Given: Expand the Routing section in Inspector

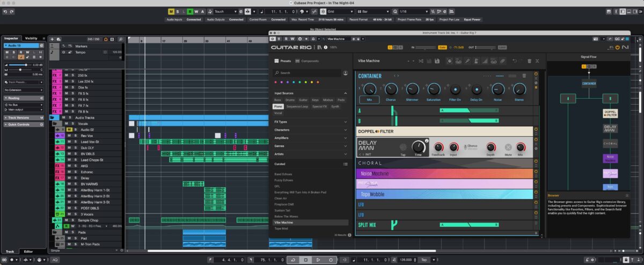Looking at the screenshot, I should [x=23, y=98].
